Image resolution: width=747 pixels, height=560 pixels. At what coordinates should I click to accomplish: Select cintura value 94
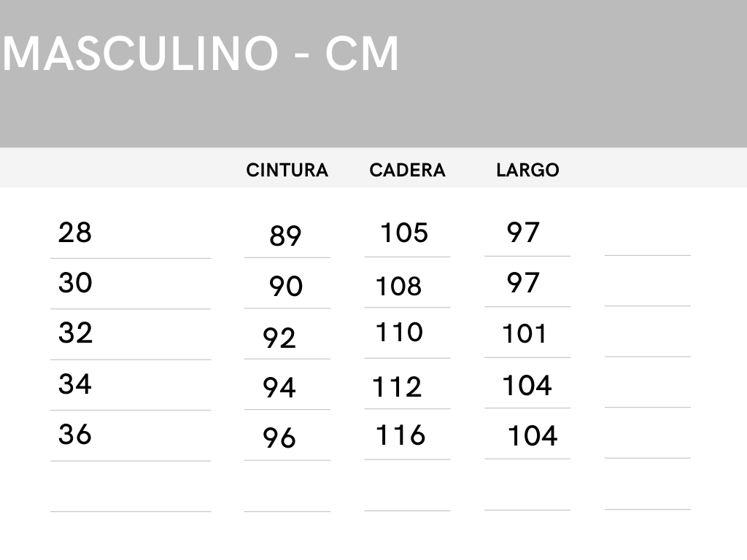pos(279,388)
